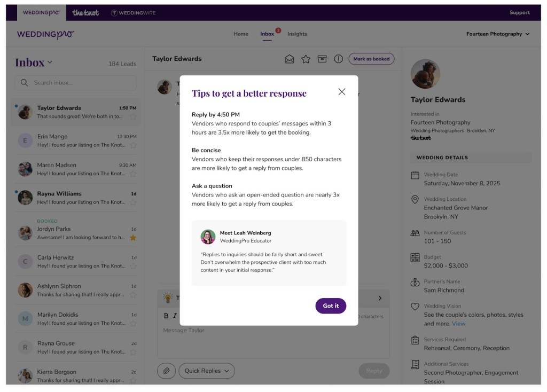Open Maren Madsen's conversation
The height and width of the screenshot is (392, 547).
(76, 169)
